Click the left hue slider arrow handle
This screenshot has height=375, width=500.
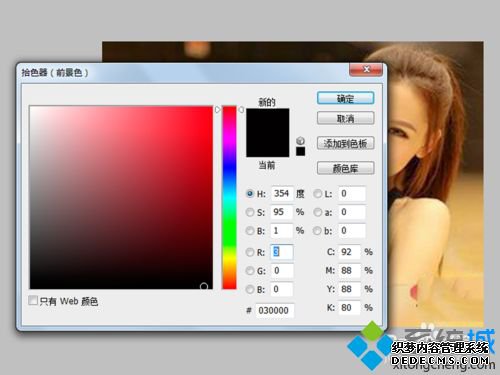pyautogui.click(x=218, y=109)
